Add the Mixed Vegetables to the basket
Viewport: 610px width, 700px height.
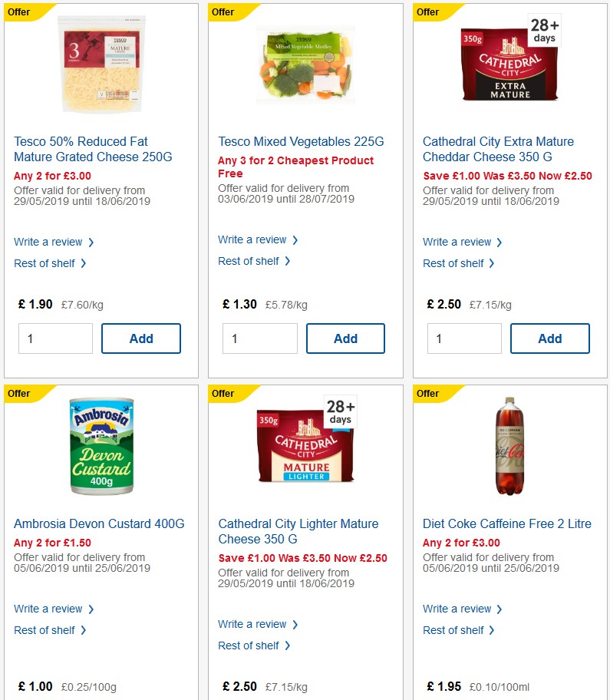(x=345, y=338)
